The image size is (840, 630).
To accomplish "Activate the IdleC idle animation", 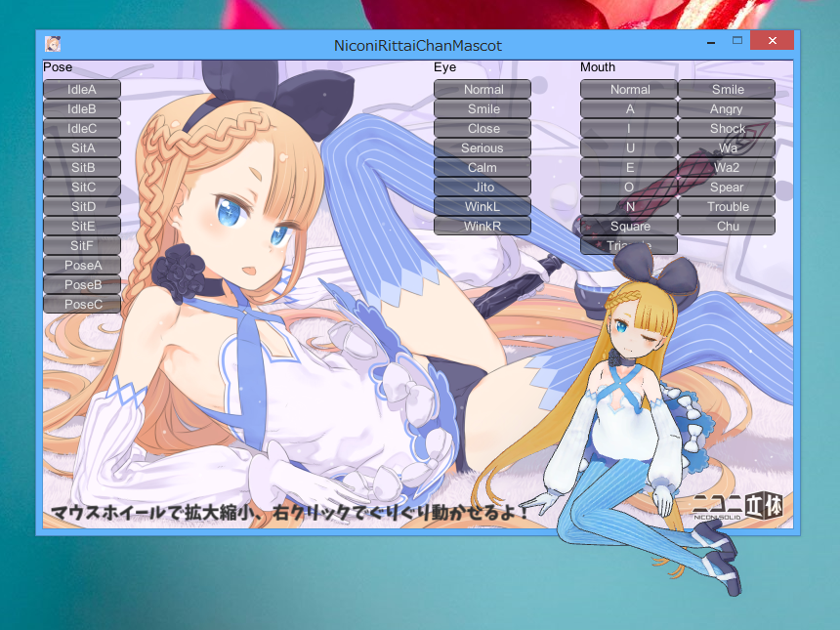I will click(81, 128).
